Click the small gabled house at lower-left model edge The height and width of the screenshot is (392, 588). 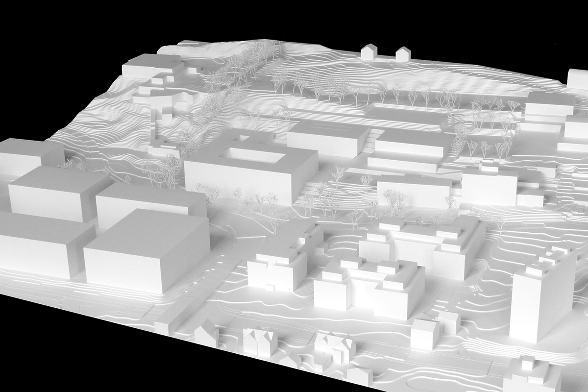pyautogui.click(x=206, y=336)
